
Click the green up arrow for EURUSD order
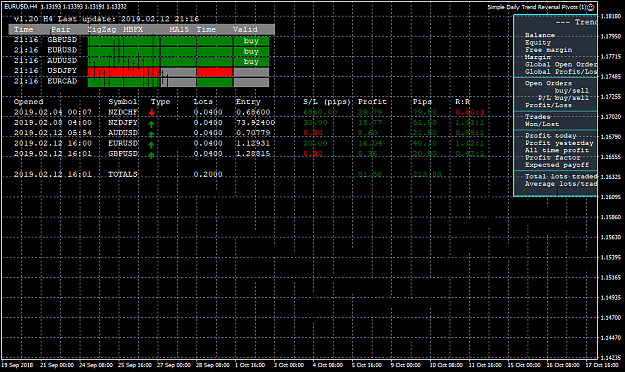point(151,145)
